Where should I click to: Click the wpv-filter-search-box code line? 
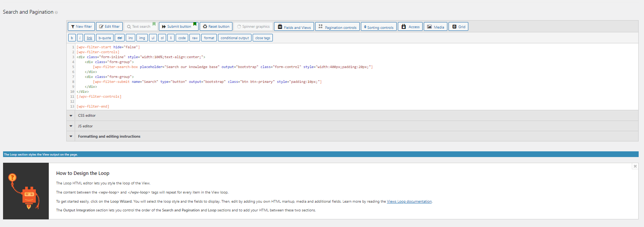point(233,67)
